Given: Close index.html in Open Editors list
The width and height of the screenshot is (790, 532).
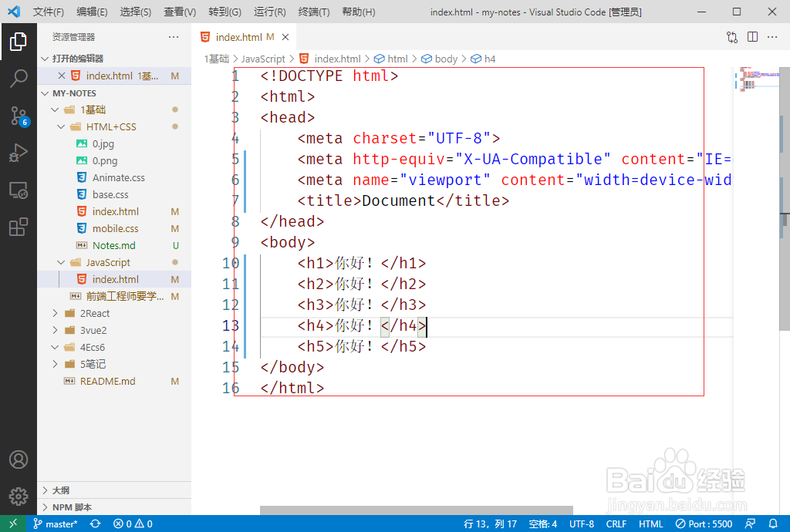Looking at the screenshot, I should [x=62, y=76].
